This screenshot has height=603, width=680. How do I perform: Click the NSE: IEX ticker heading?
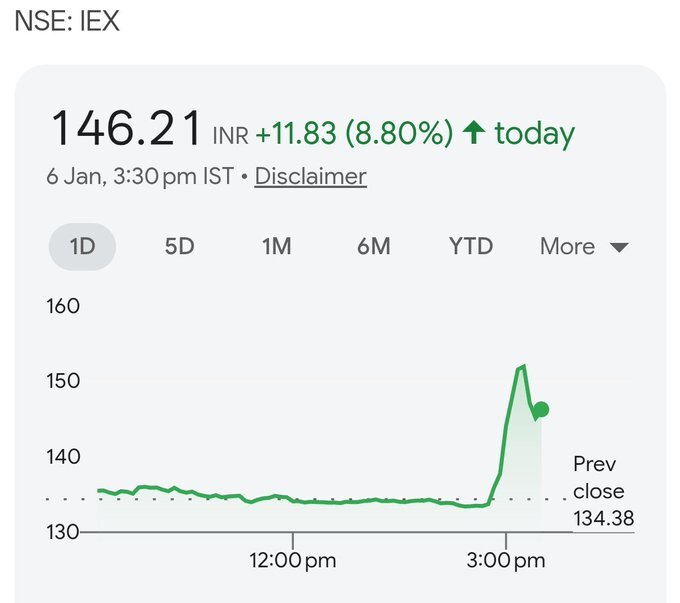[x=67, y=21]
